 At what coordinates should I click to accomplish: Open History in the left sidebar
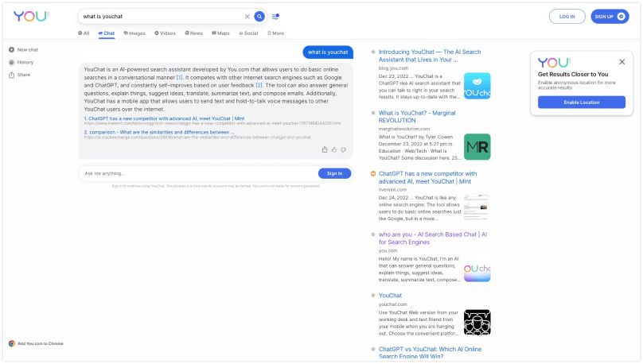pos(24,62)
